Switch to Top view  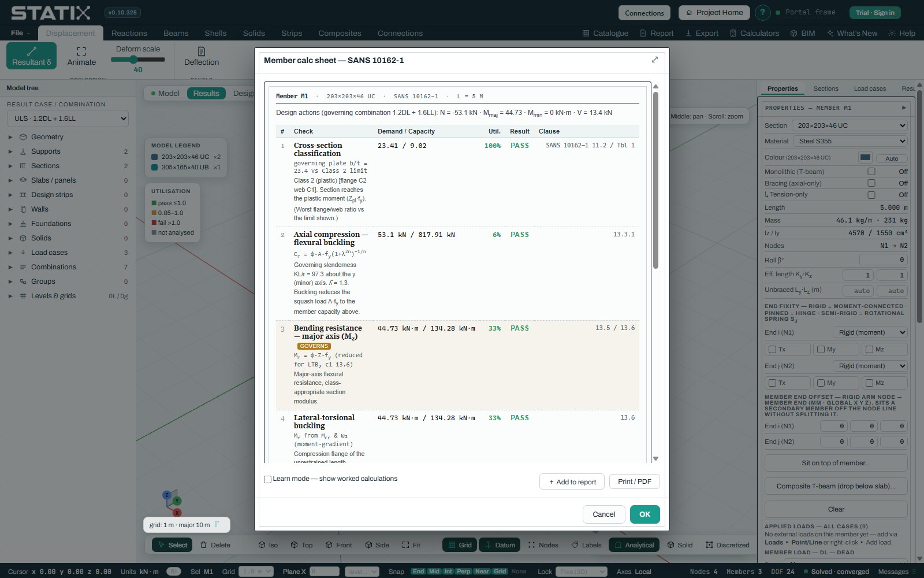click(301, 545)
